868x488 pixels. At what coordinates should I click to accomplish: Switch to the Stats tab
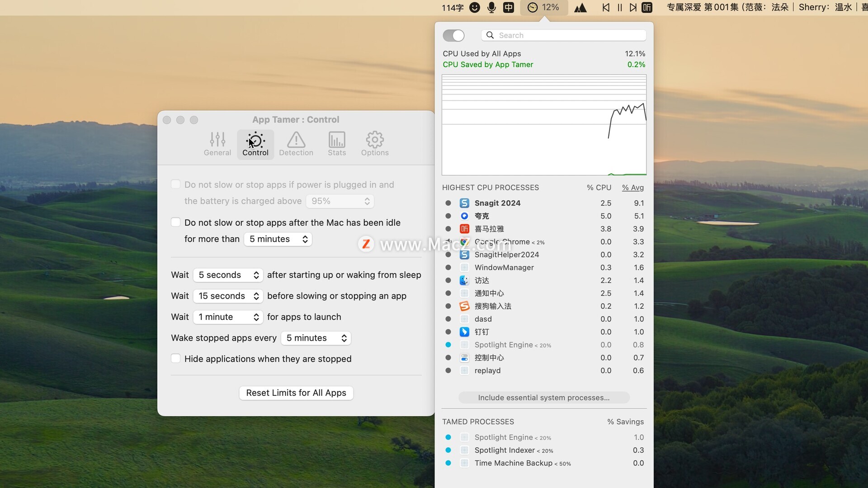[337, 144]
